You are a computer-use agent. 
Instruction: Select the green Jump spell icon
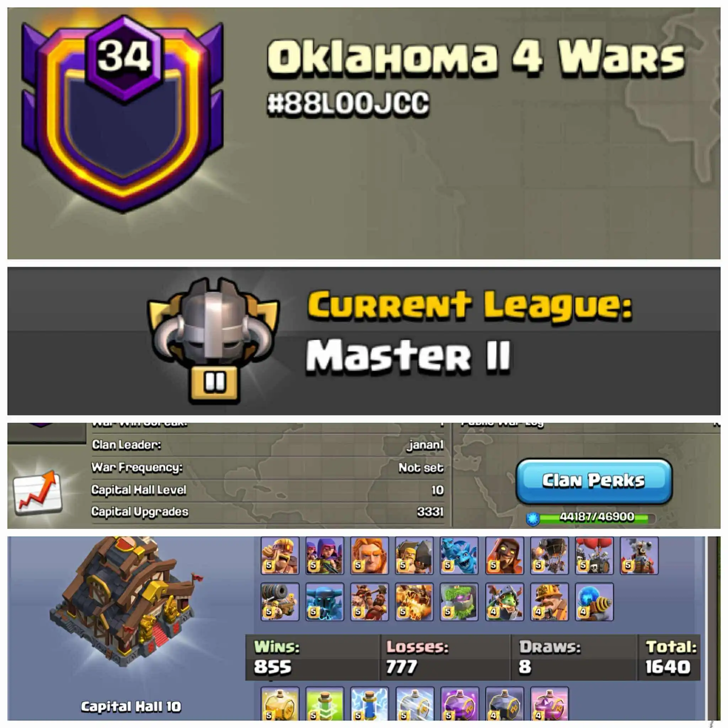click(325, 704)
